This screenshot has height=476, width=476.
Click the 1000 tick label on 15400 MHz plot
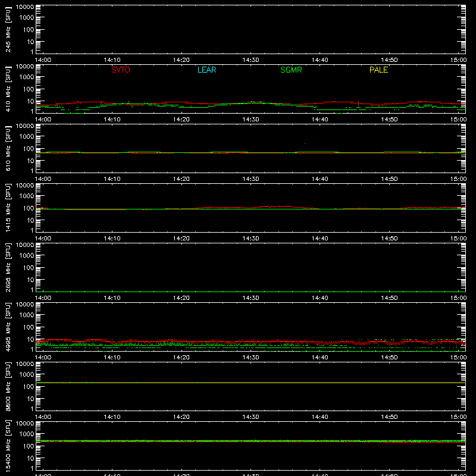27,434
